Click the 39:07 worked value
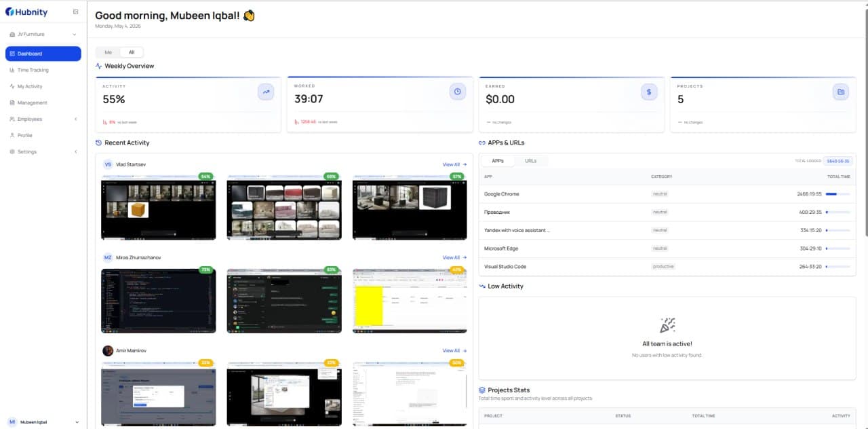Screen dimensions: 868x429 309,99
